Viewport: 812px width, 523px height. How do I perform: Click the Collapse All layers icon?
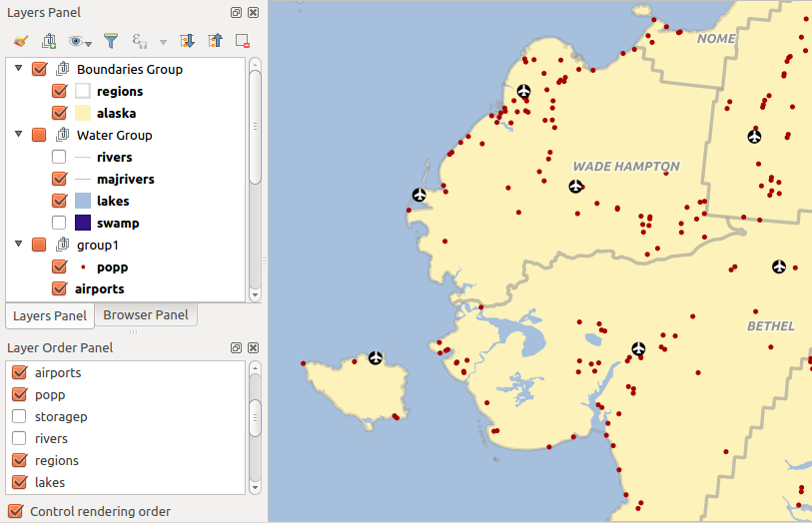tap(215, 41)
